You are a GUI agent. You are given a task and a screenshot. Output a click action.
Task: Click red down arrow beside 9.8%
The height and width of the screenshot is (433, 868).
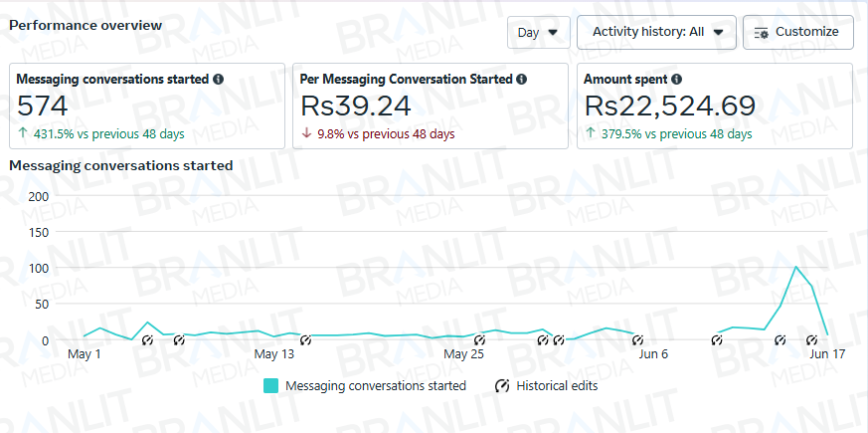click(306, 133)
